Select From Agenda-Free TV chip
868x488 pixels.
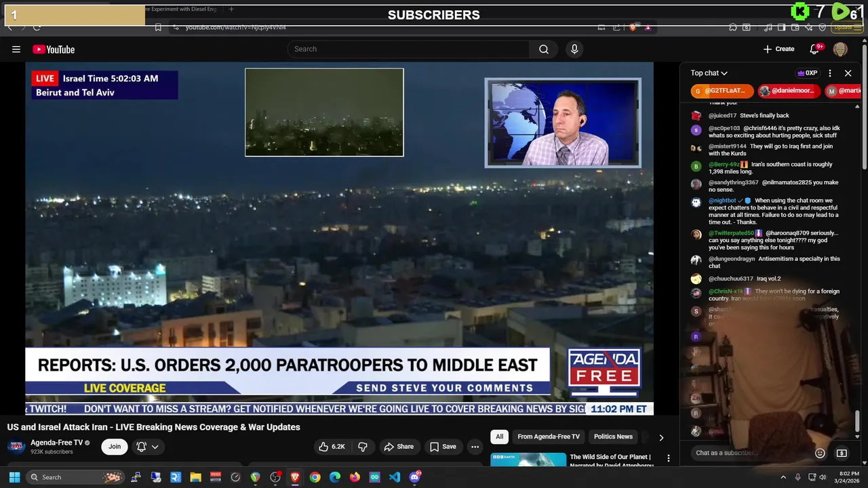[x=549, y=436]
